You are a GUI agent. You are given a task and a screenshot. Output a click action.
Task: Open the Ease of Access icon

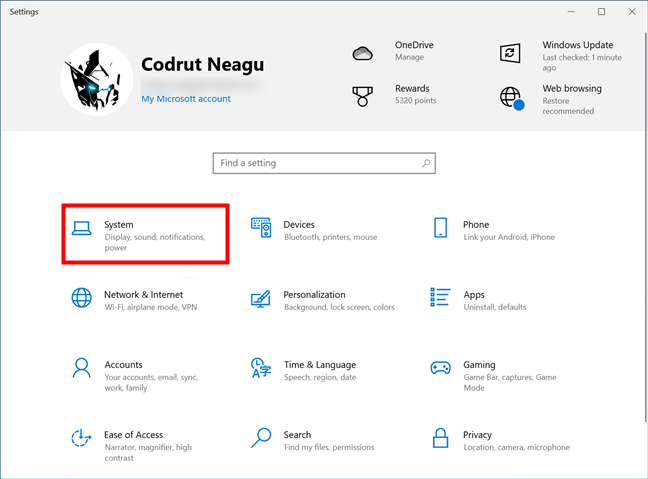pyautogui.click(x=81, y=438)
